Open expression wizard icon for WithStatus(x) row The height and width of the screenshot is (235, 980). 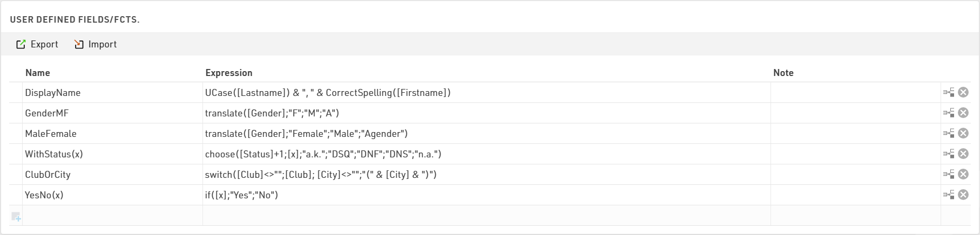949,154
